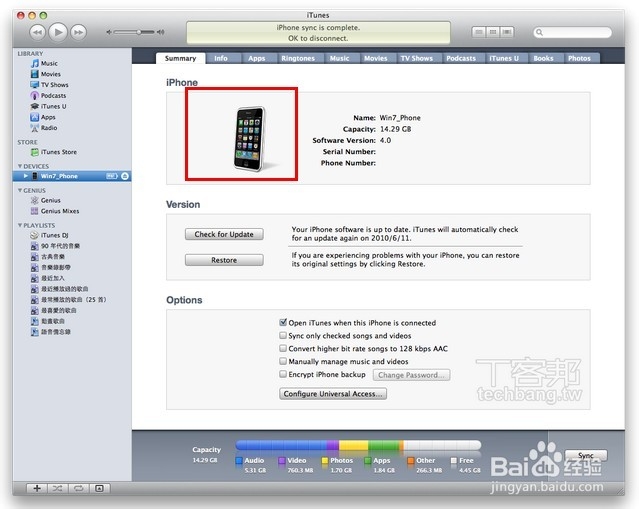Eject the Win7_Phone device
Viewport: 639px width, 509px height.
click(125, 176)
